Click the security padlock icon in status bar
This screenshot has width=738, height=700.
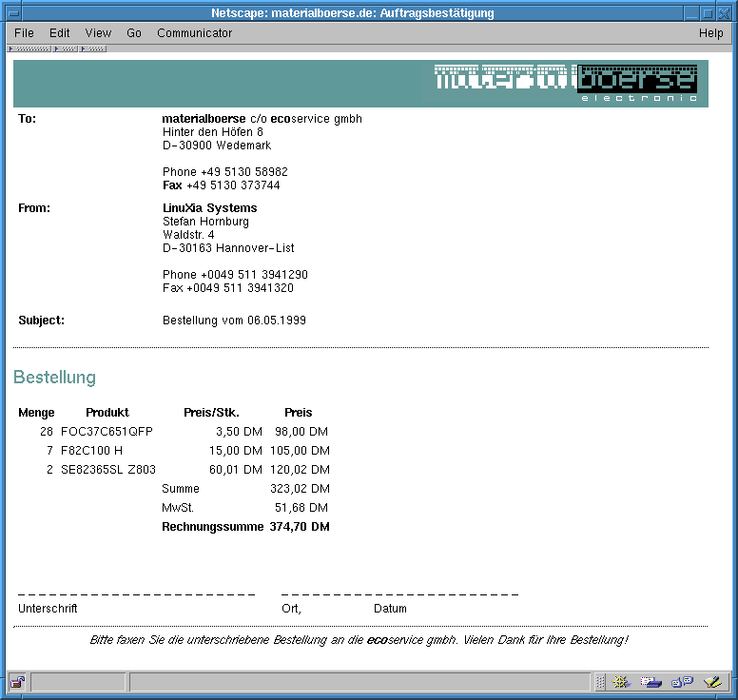17,682
